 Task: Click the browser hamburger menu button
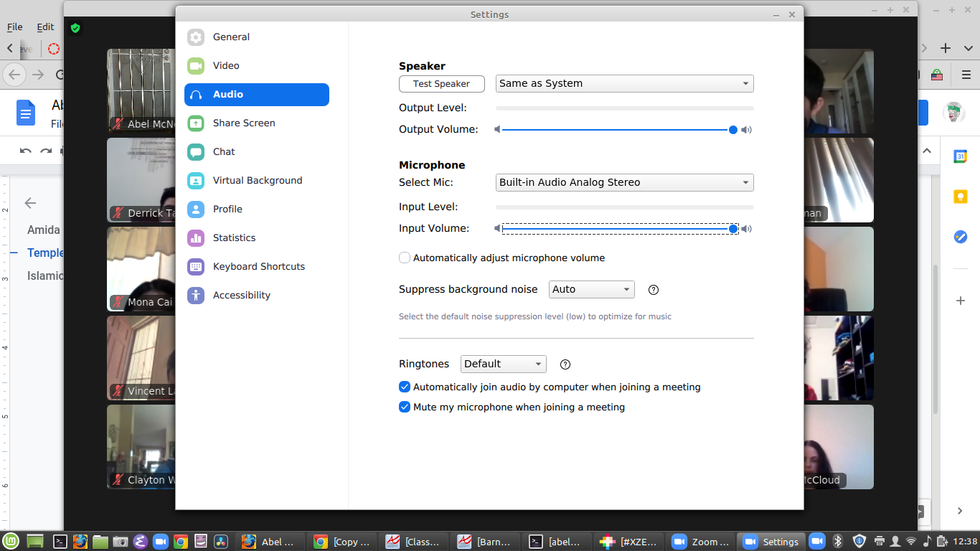click(966, 75)
